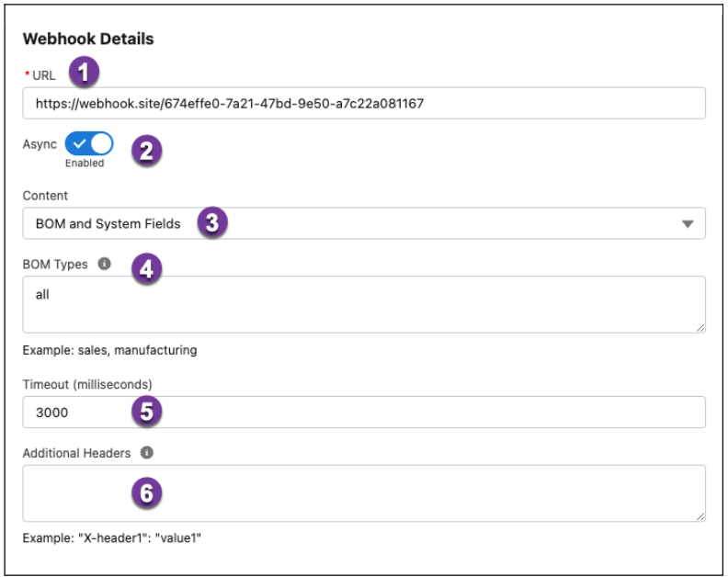The width and height of the screenshot is (728, 577).
Task: Show info tooltip for Additional Headers
Action: (147, 453)
